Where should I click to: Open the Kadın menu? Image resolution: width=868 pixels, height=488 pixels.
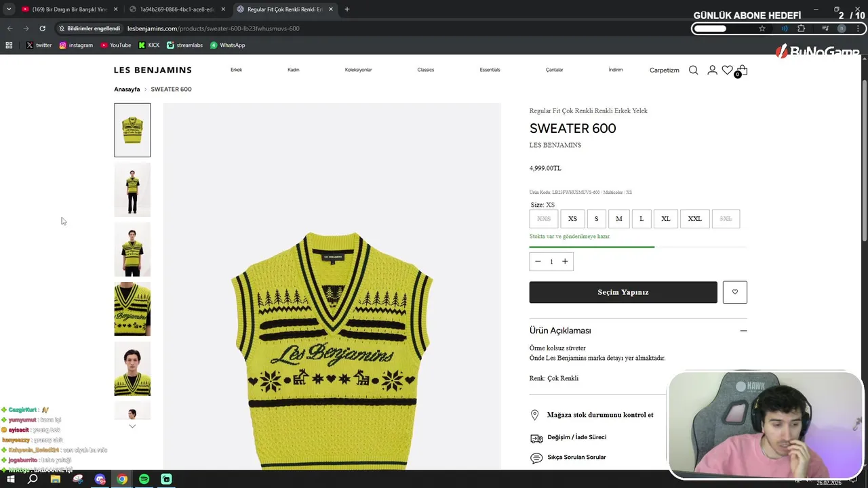[293, 70]
